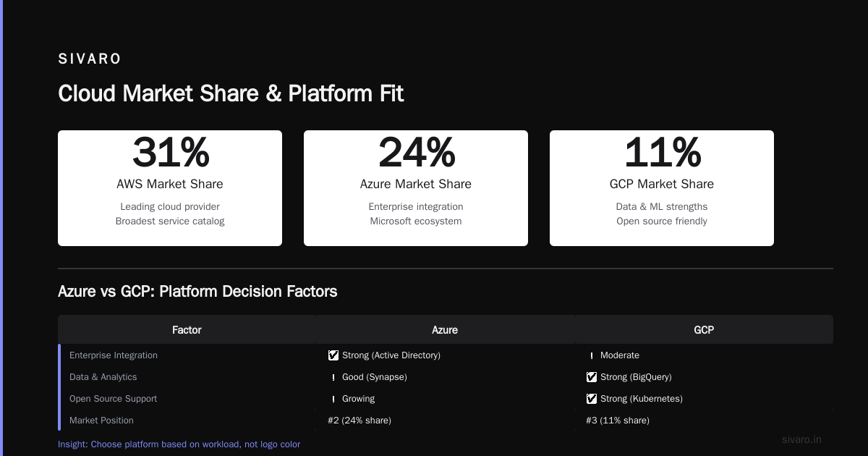Click the Insight text below the table
Viewport: 868px width, 456px height.
pos(179,444)
